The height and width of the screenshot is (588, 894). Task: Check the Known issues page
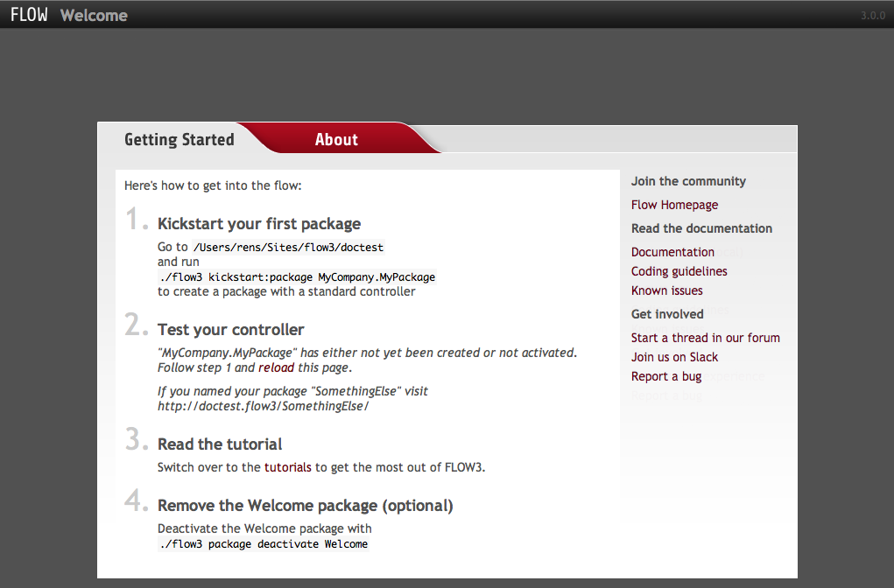[x=666, y=290]
